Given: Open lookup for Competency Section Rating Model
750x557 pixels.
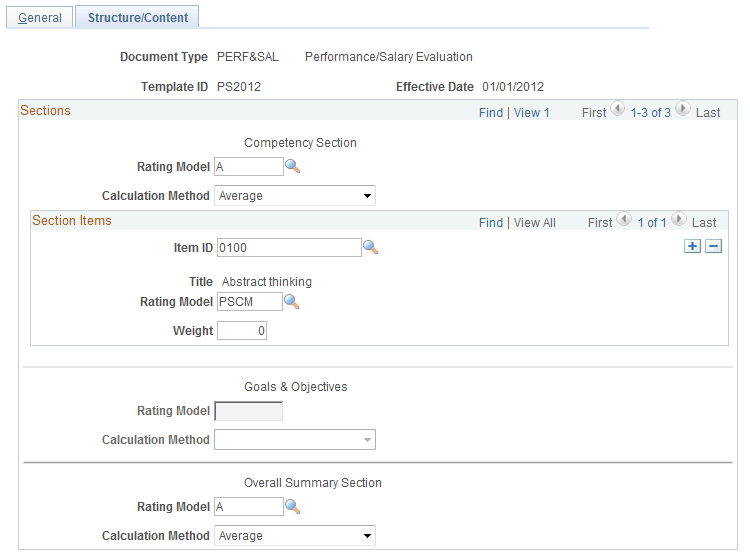Looking at the screenshot, I should 292,166.
